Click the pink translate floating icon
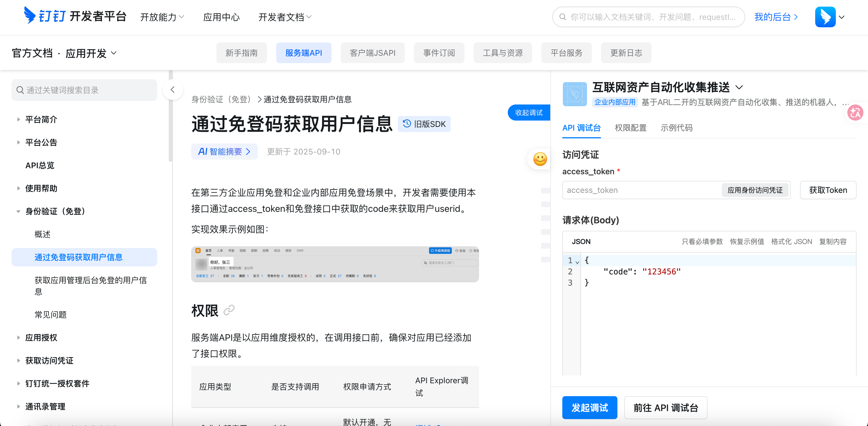The image size is (868, 426). (855, 113)
